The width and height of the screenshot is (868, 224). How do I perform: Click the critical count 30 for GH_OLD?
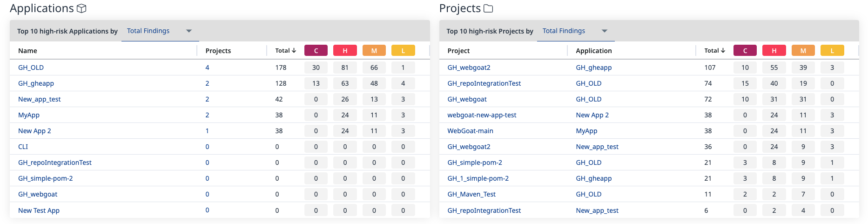click(x=316, y=68)
